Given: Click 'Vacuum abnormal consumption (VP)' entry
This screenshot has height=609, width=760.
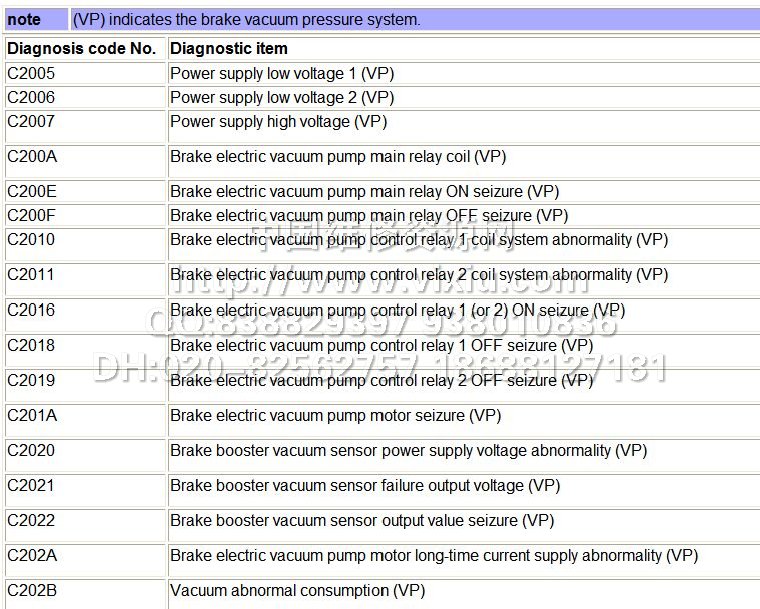Looking at the screenshot, I should pos(297,590).
